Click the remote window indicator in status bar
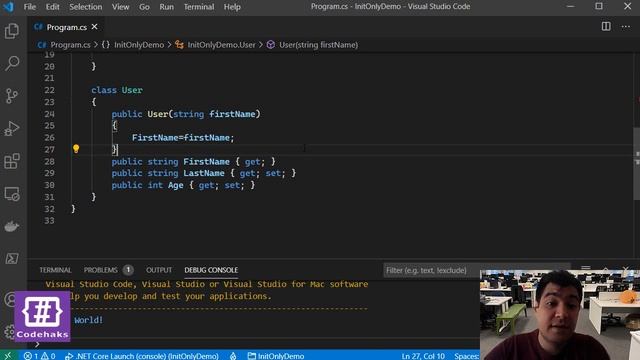 pos(8,356)
